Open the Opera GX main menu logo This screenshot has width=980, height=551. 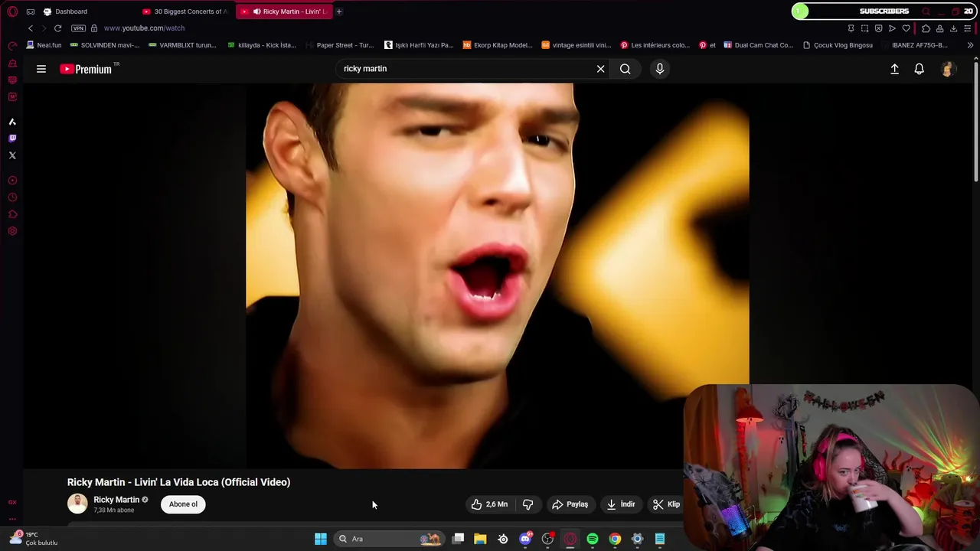coord(12,11)
